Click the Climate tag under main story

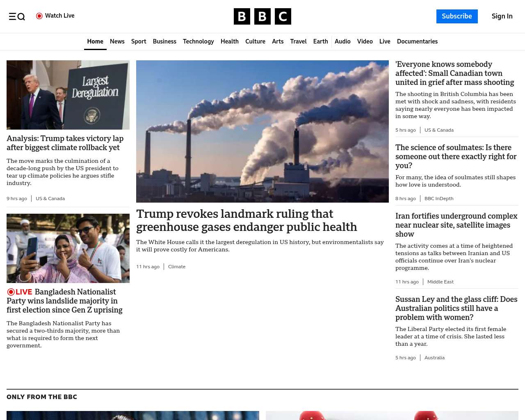tap(177, 267)
